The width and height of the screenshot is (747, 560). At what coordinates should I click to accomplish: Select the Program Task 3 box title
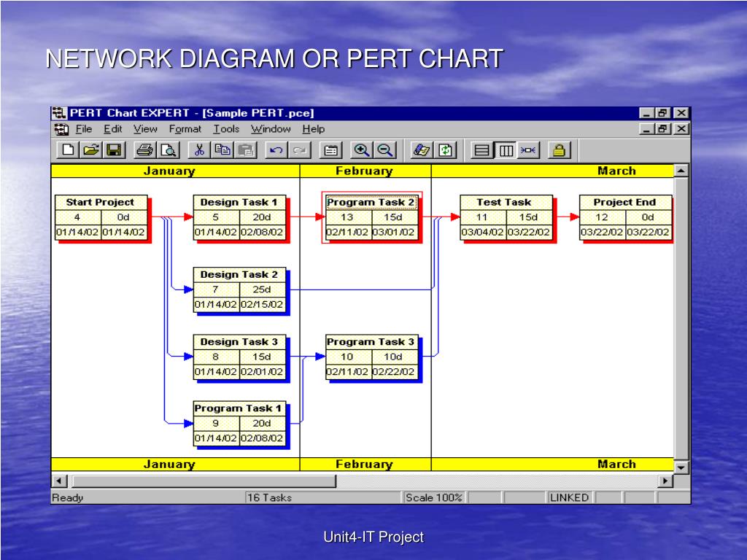tap(371, 342)
